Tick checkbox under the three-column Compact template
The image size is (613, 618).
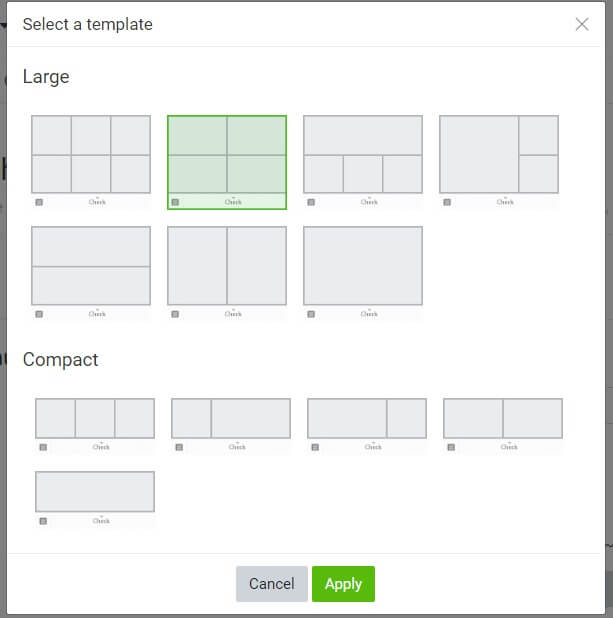tap(43, 447)
